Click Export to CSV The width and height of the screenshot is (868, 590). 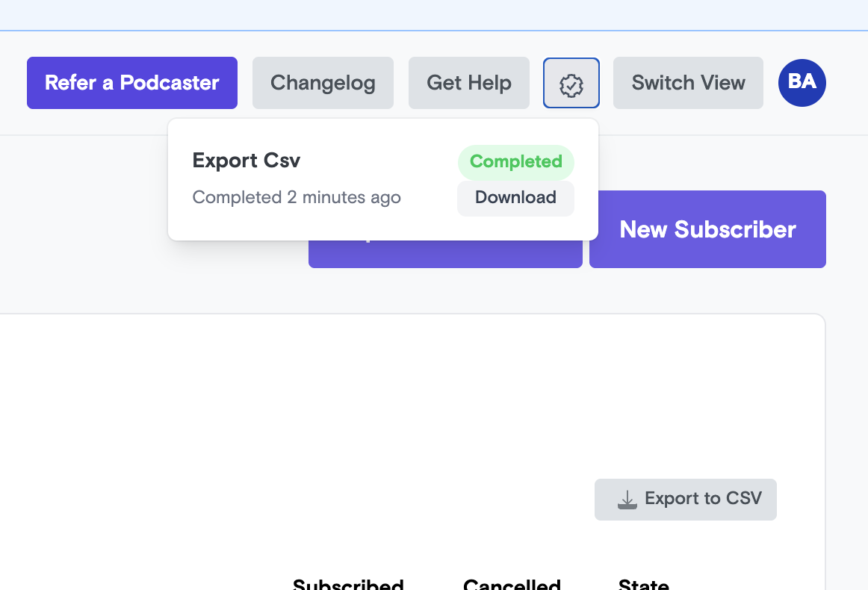tap(685, 499)
